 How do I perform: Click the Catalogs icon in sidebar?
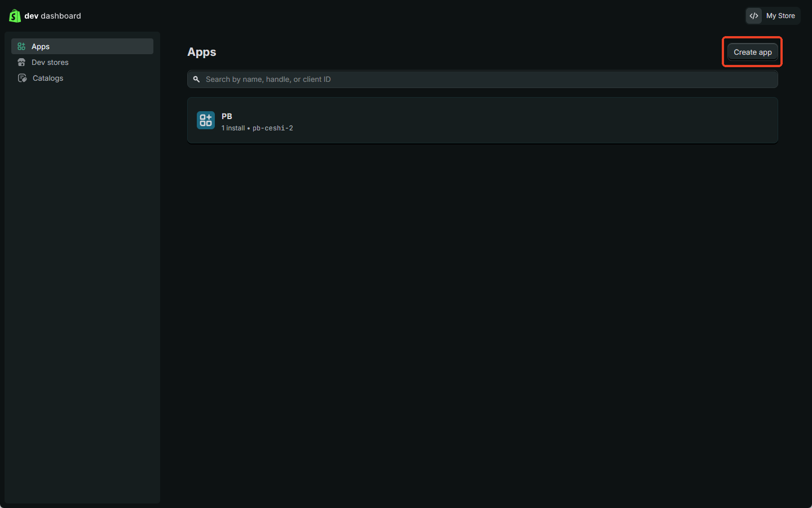(22, 78)
